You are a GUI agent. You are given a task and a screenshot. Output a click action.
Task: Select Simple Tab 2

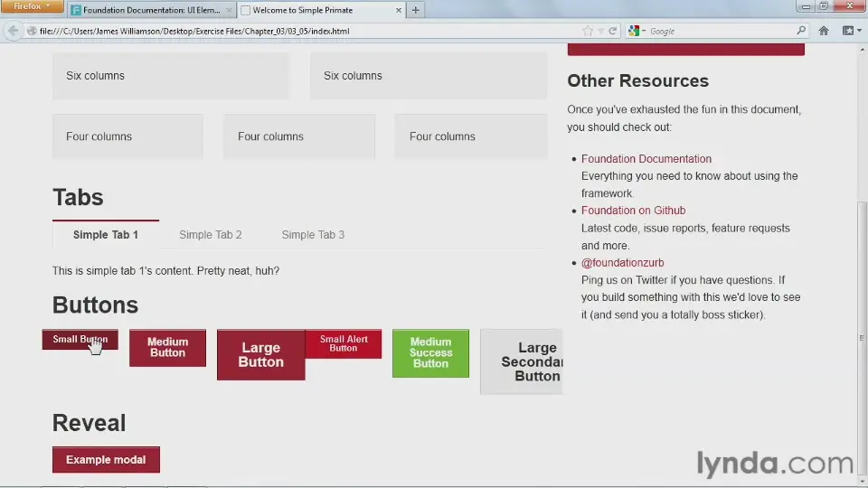coord(211,235)
